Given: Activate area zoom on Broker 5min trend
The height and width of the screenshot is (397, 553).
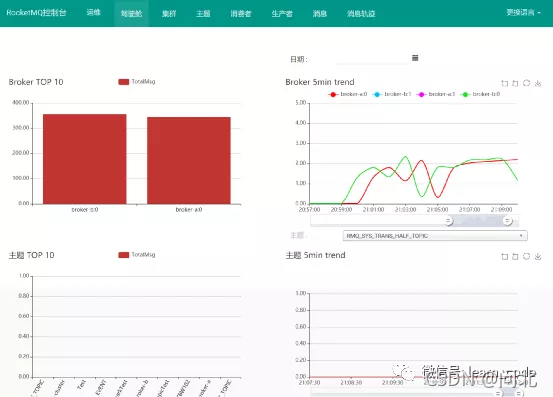Looking at the screenshot, I should point(505,83).
